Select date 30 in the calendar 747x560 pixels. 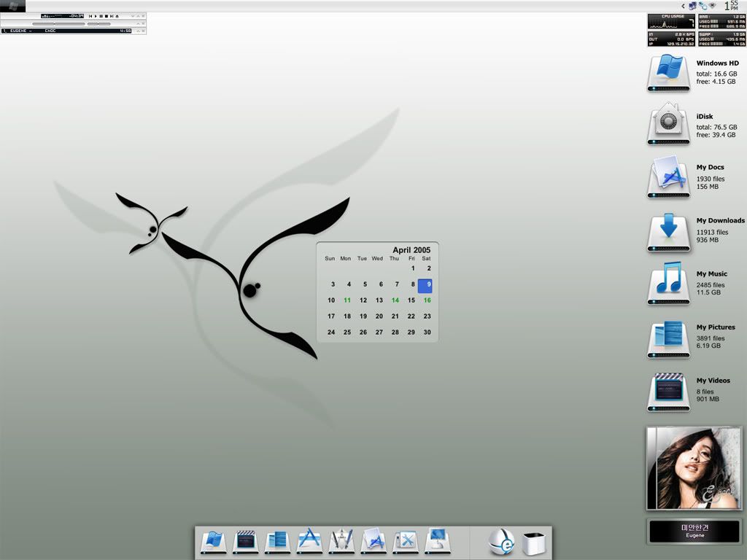[427, 332]
